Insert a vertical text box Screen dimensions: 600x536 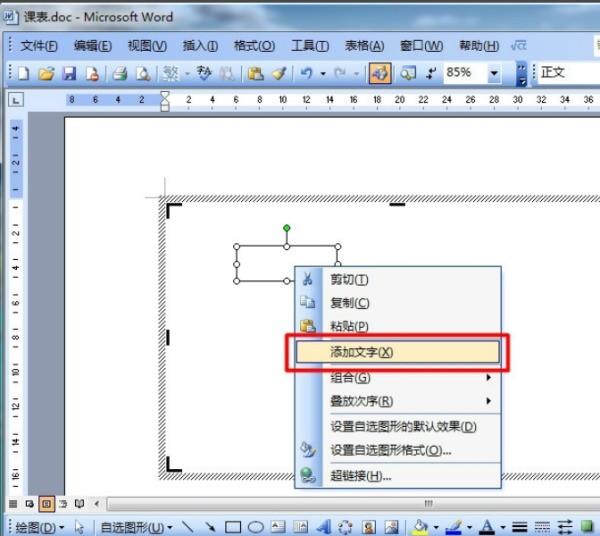[x=300, y=528]
